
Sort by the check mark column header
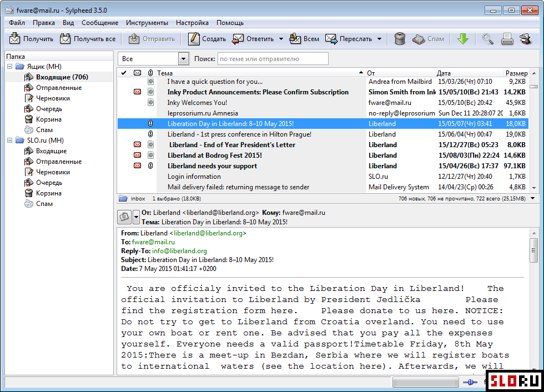click(x=123, y=73)
